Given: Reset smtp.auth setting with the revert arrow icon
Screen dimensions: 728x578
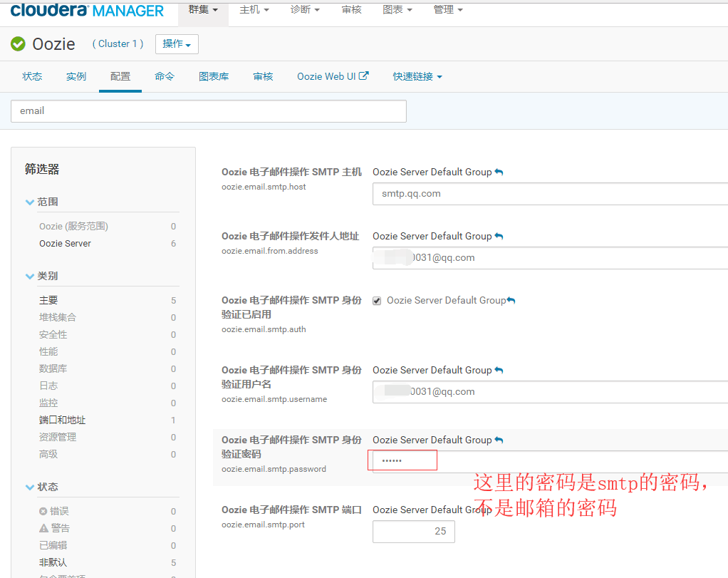Looking at the screenshot, I should click(511, 300).
